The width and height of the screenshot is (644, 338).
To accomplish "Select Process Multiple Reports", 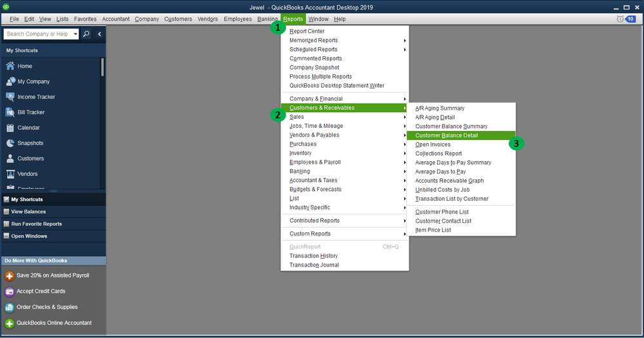I will point(345,77).
